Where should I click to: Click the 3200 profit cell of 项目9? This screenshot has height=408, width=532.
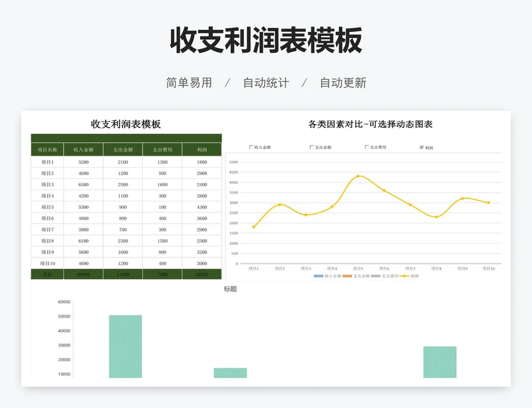[x=202, y=252]
